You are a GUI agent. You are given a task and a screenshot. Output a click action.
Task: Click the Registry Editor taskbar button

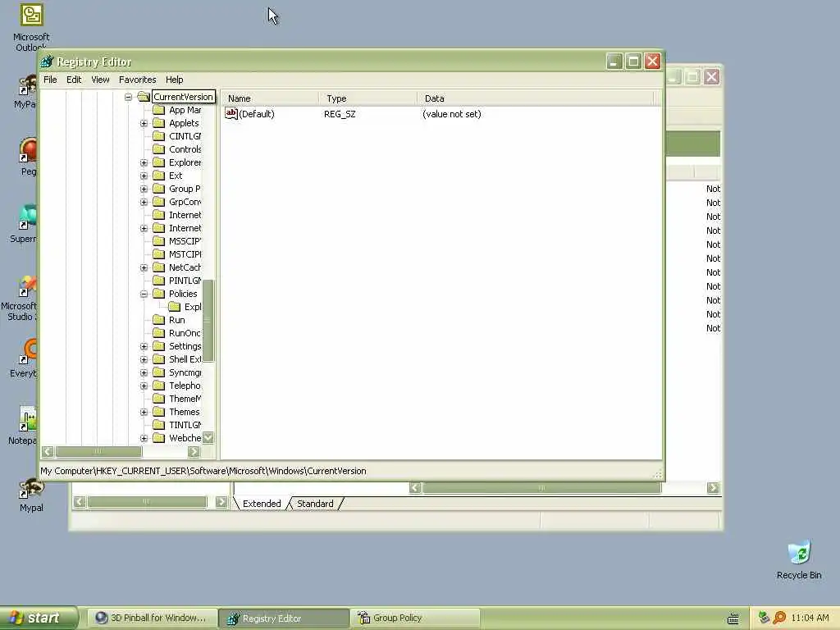284,619
